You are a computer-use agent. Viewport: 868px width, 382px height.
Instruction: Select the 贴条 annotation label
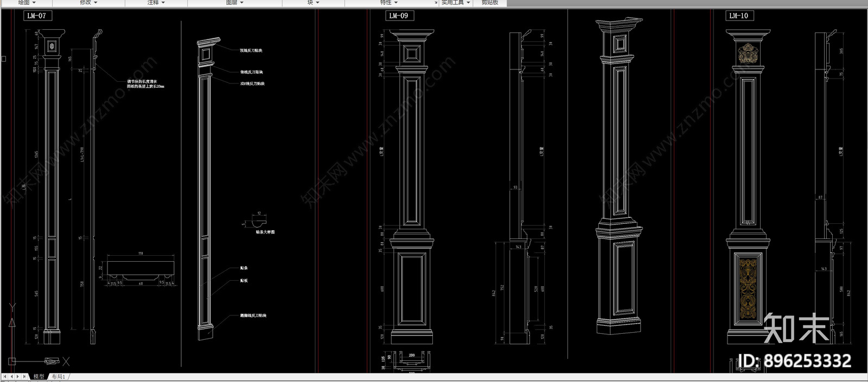coord(244,268)
